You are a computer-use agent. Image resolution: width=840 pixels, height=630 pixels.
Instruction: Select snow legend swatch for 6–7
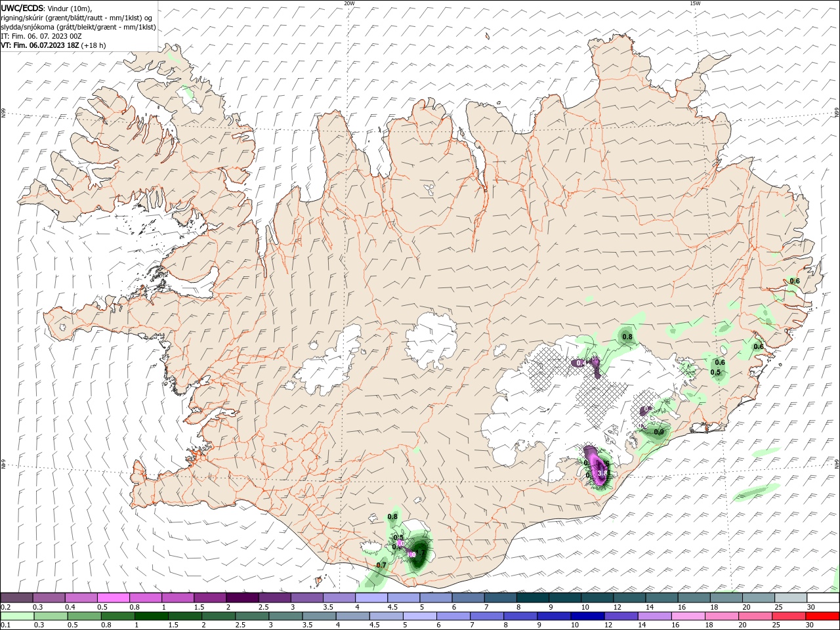(469, 597)
